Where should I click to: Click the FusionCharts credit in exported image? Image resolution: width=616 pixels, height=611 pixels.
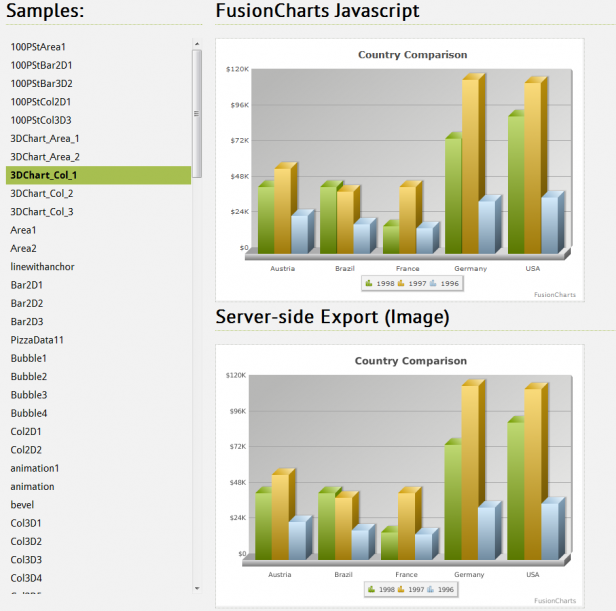554,601
